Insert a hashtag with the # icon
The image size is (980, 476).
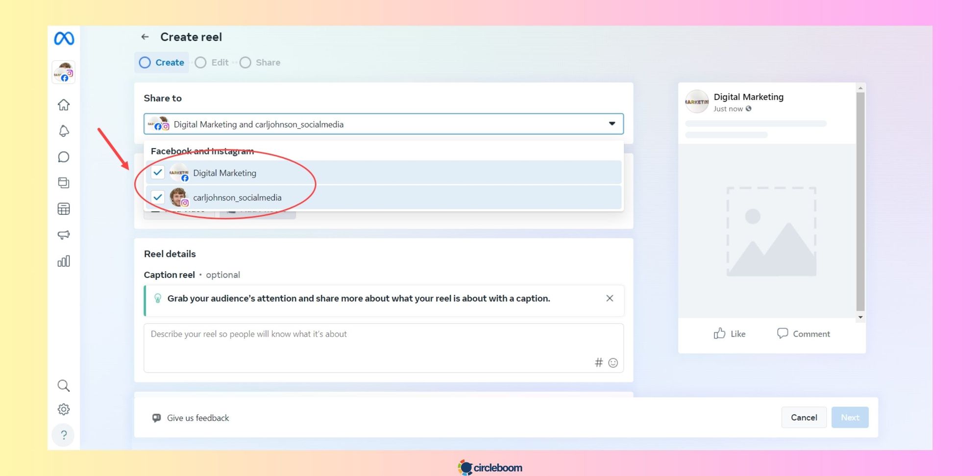coord(599,363)
